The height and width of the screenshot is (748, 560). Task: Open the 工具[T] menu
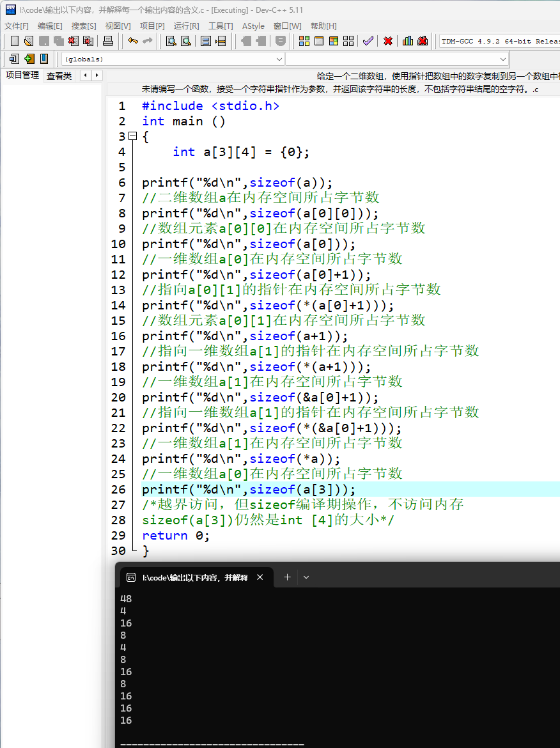221,26
